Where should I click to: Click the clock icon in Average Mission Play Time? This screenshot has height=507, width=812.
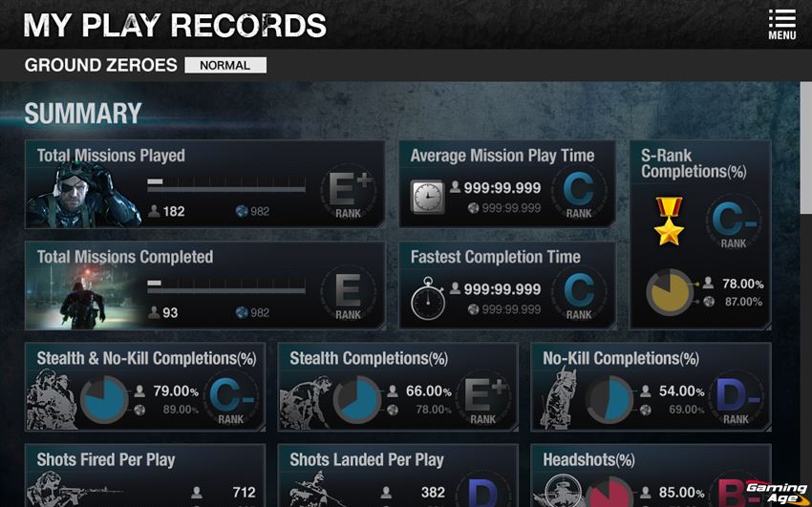coord(427,197)
